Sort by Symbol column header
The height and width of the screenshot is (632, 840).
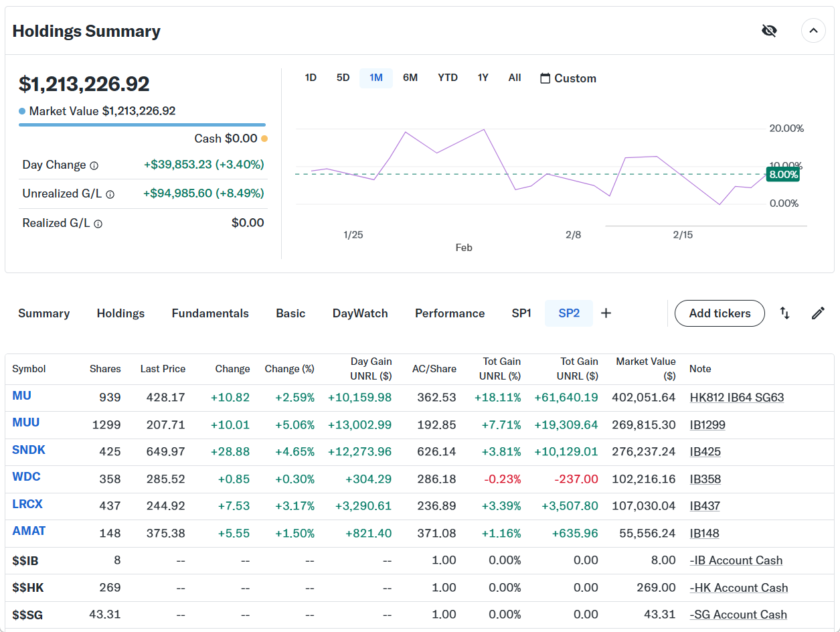29,369
